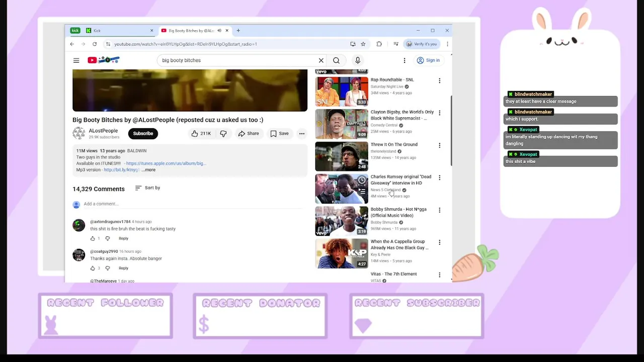Open Chrome extensions puzzle icon

tap(379, 44)
